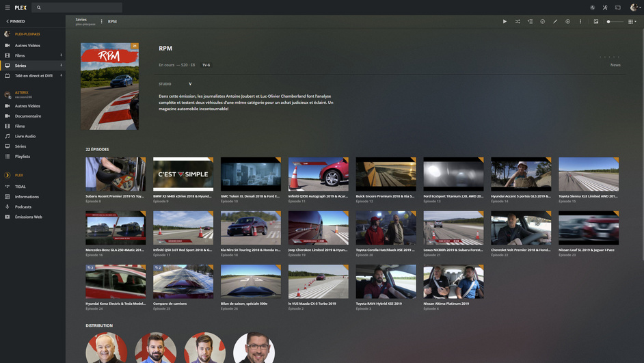Screen dimensions: 644x363
Task: Add RPM to the play queue
Action: (x=530, y=21)
